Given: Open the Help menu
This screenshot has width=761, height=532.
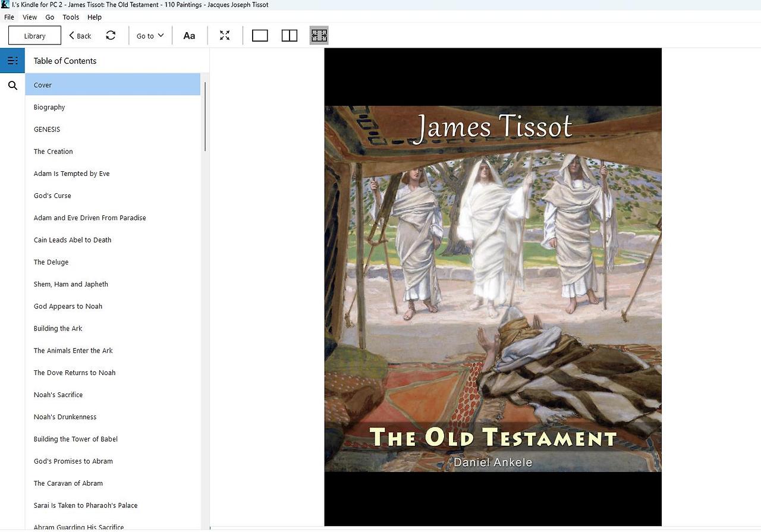Looking at the screenshot, I should click(95, 17).
